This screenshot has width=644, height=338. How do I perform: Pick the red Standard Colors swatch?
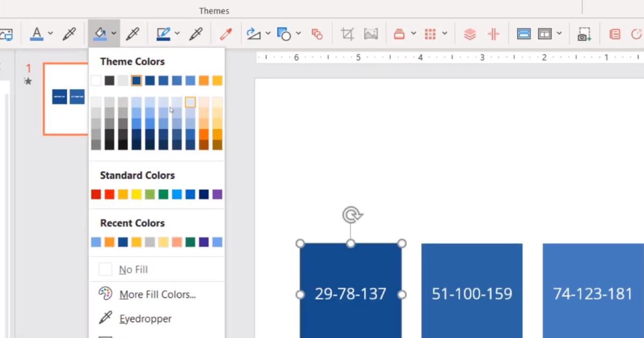point(96,194)
